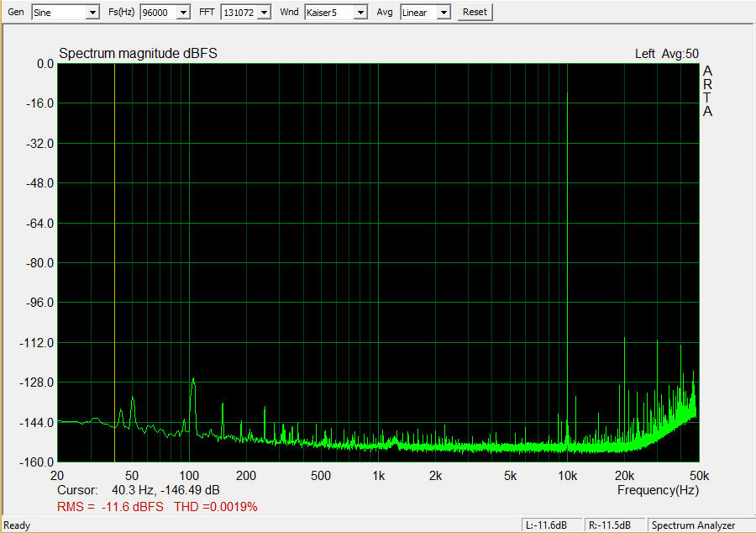Click the 20k harmonic peak in spectrum
Image resolution: width=756 pixels, height=533 pixels.
point(624,391)
